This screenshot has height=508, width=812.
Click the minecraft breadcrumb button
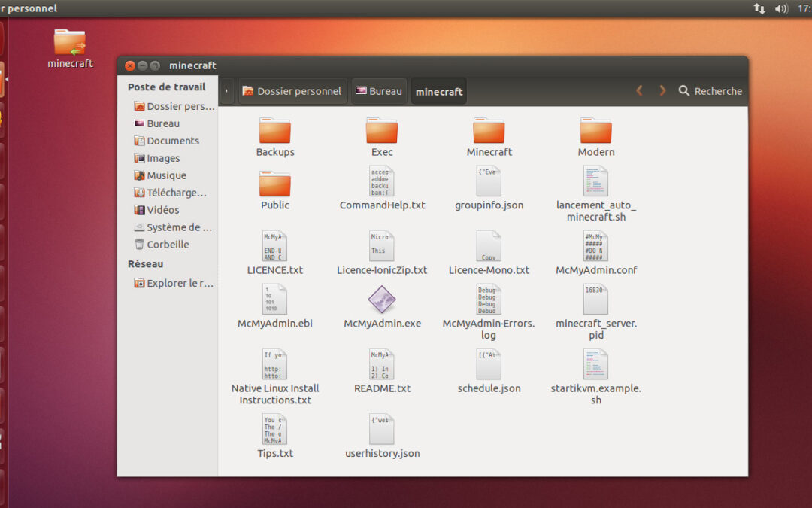coord(438,91)
